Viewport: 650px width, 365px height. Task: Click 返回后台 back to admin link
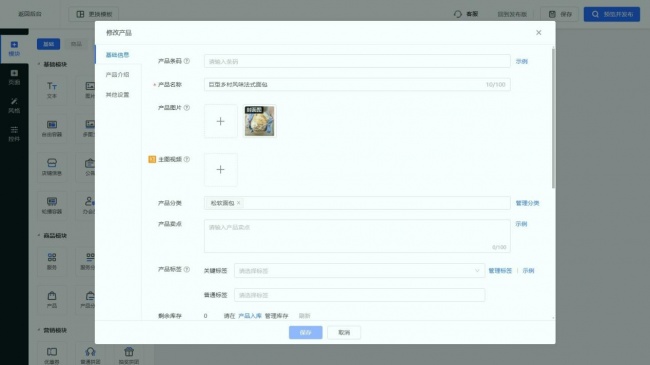(x=30, y=14)
